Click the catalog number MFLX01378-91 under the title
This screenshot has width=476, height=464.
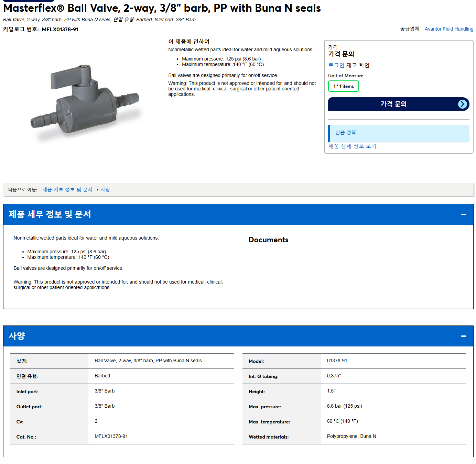(x=60, y=30)
